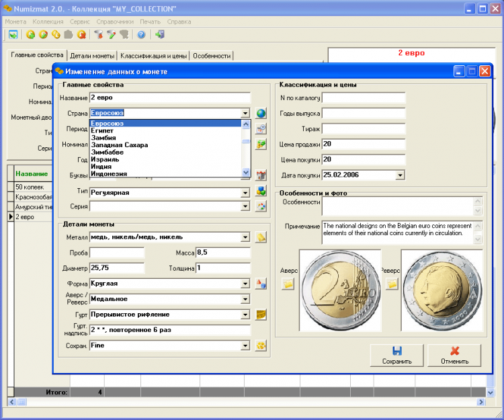Open edge types icon beside Гурт

(261, 314)
